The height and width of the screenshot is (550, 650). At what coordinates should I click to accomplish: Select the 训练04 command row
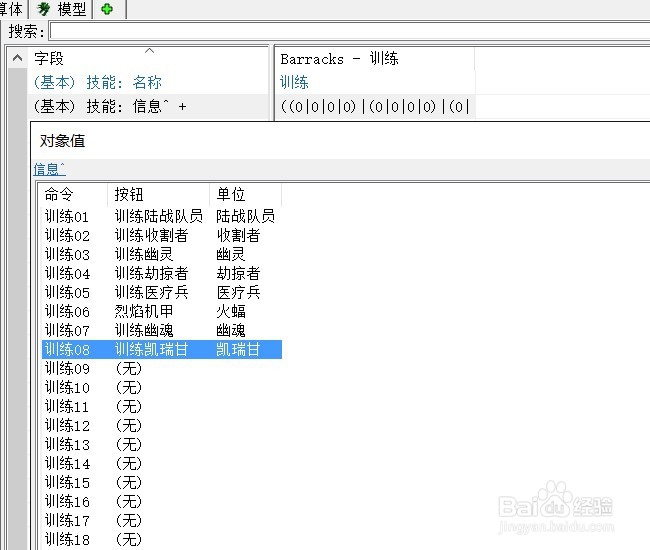tap(67, 274)
